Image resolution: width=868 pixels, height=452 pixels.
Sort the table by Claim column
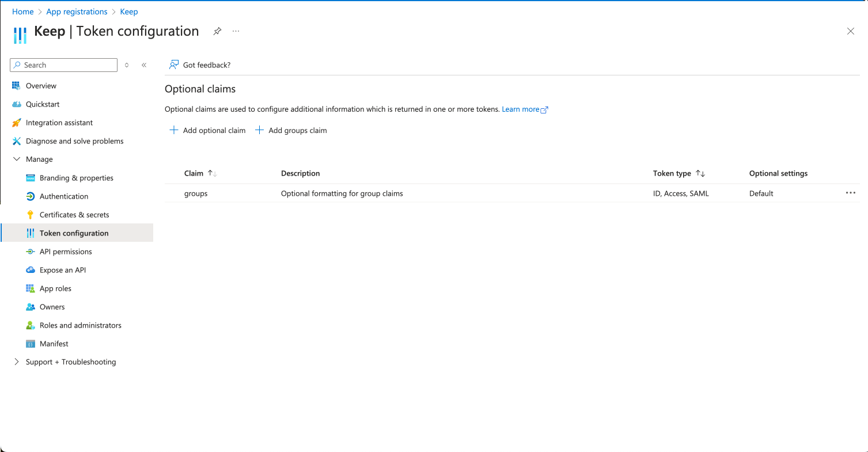pyautogui.click(x=212, y=173)
